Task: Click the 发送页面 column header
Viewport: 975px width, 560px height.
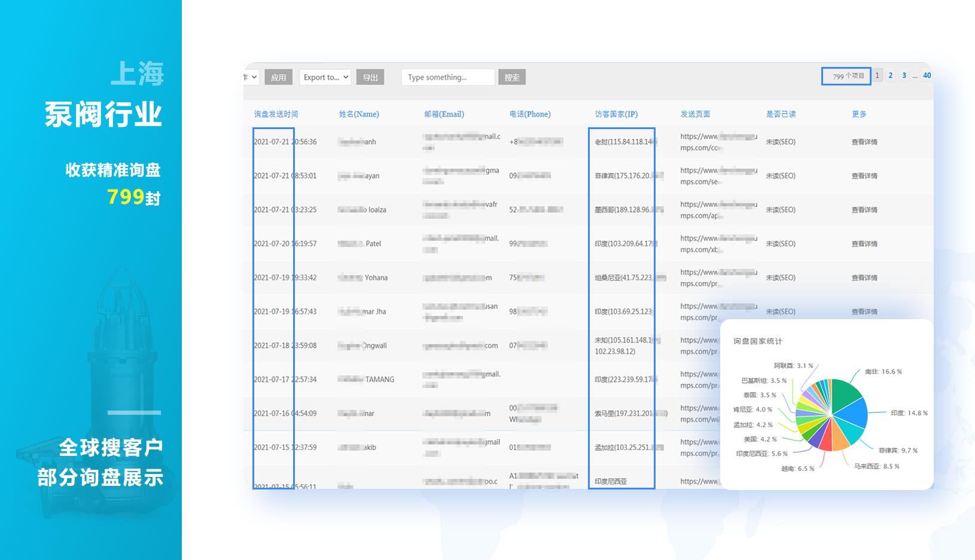Action: [695, 114]
